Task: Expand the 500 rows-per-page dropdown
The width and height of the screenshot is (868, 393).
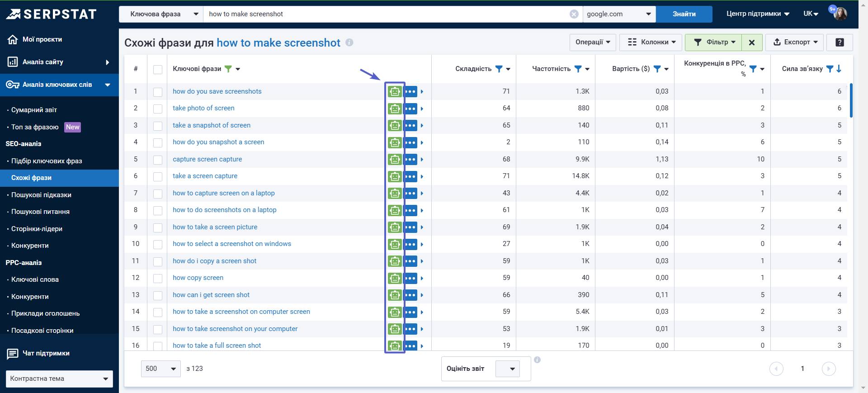Action: pyautogui.click(x=160, y=369)
